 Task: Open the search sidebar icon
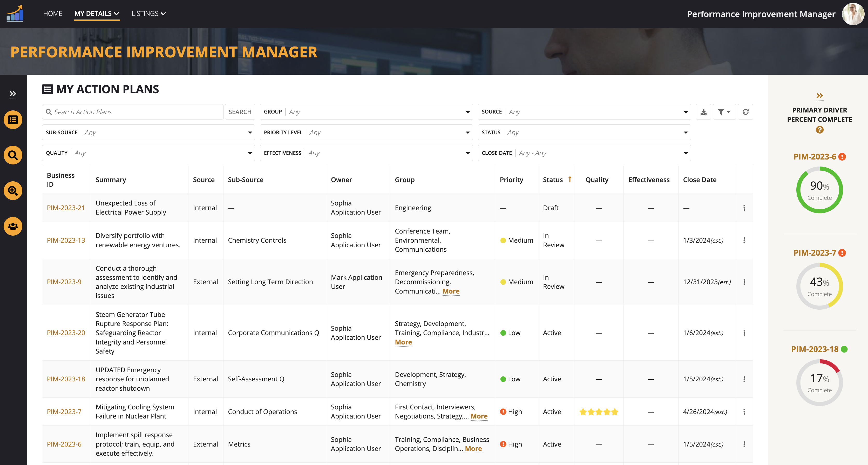click(x=13, y=155)
